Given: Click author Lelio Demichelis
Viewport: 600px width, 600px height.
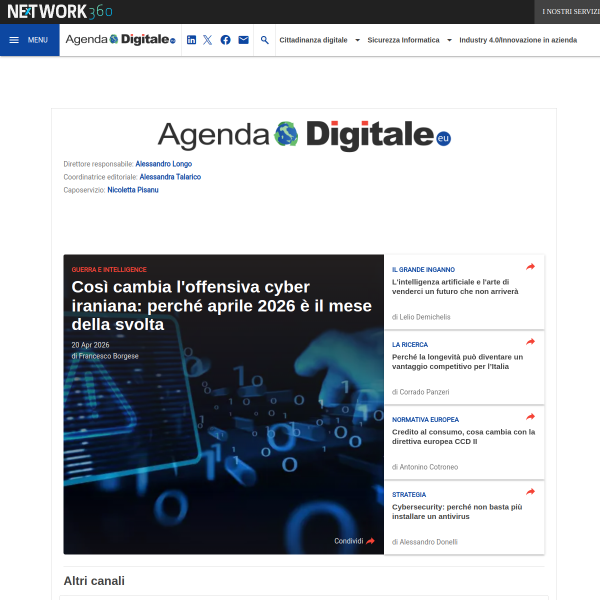Looking at the screenshot, I should point(425,317).
